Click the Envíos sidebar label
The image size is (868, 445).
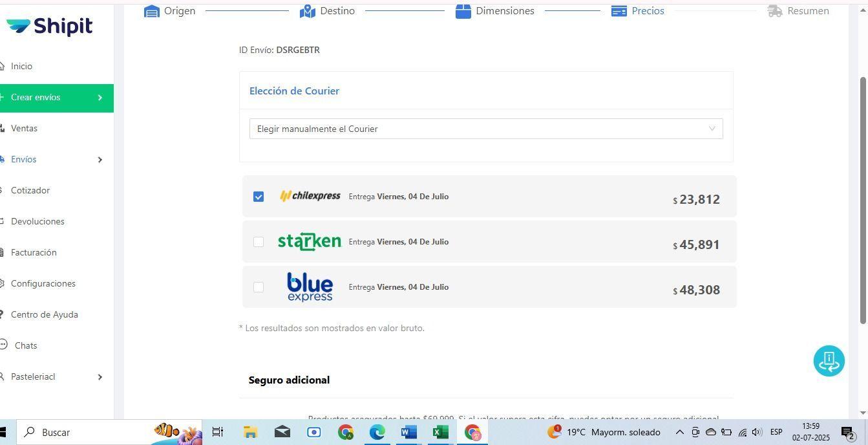tap(23, 159)
